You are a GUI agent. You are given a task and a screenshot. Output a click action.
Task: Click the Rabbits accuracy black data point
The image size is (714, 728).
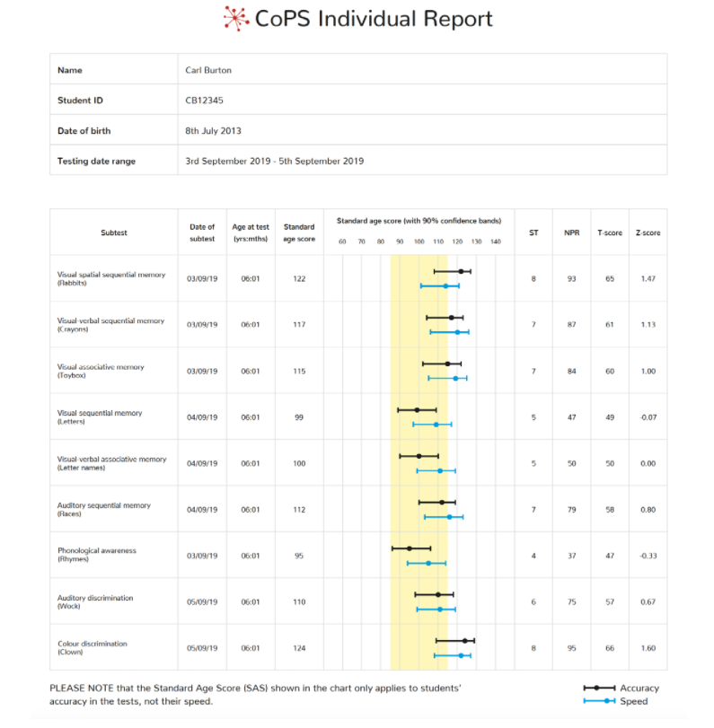coord(461,272)
